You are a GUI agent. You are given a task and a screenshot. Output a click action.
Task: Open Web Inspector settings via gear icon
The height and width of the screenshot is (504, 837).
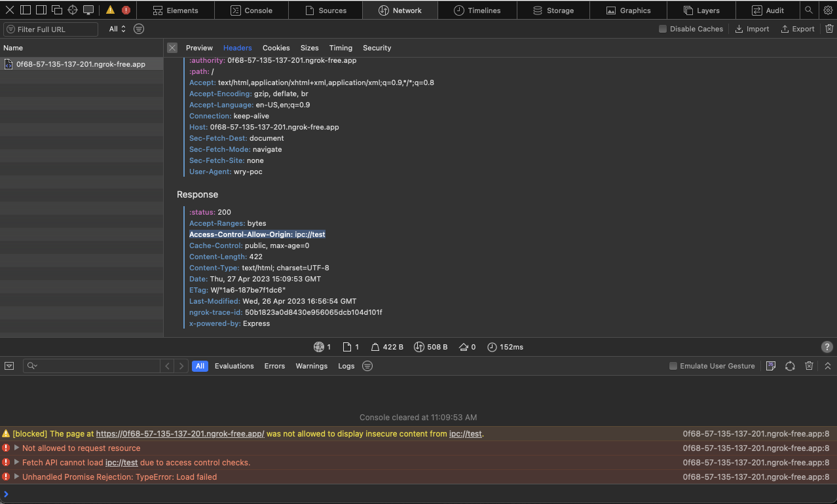[828, 10]
